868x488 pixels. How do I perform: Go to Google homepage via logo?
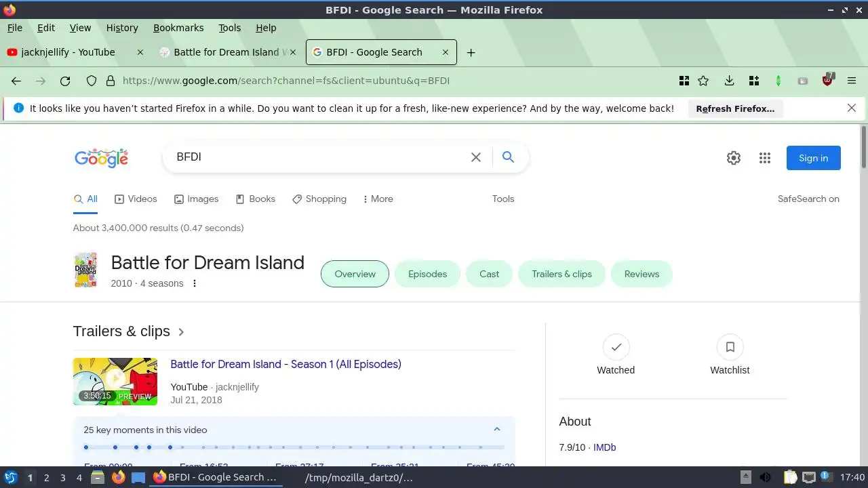point(101,158)
